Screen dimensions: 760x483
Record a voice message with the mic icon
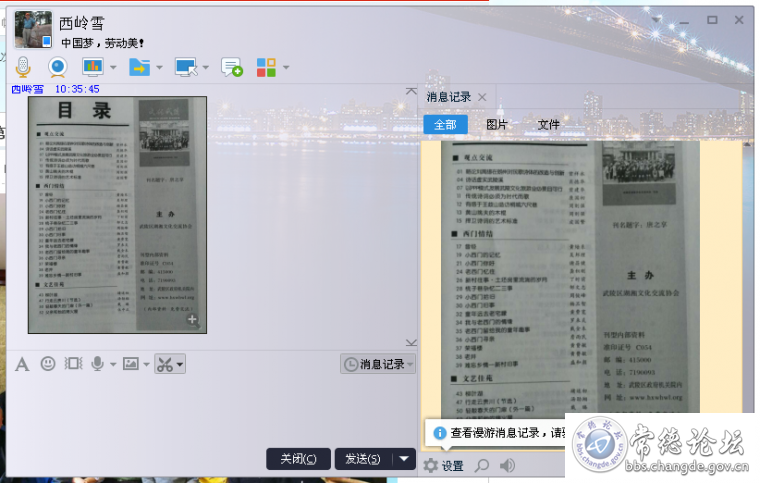tap(97, 363)
